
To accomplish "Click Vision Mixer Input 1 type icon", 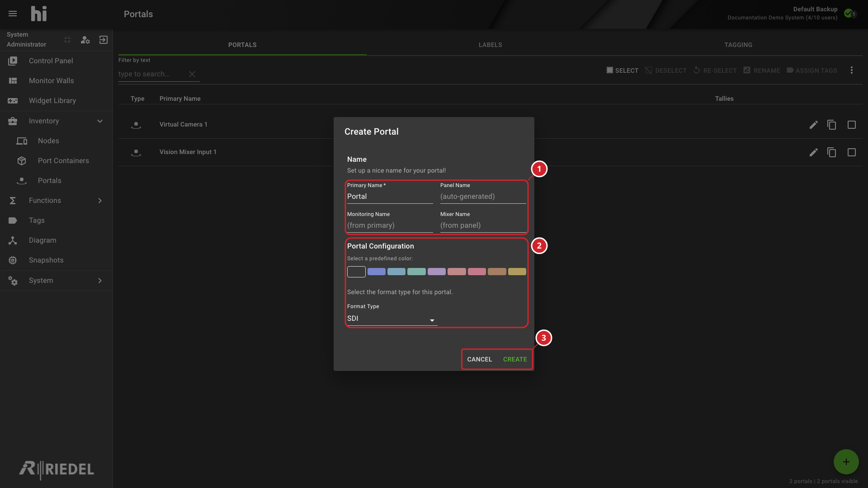I will point(136,152).
